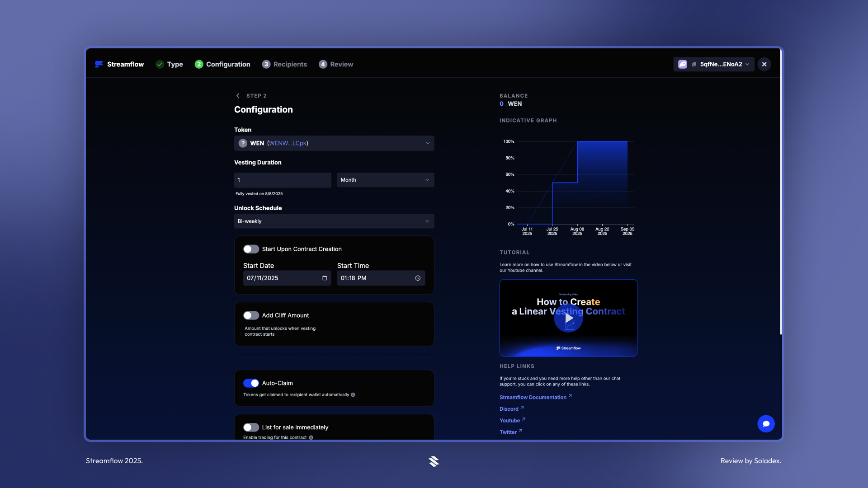This screenshot has width=868, height=488.
Task: Click the Aug 08 2025 graph label
Action: 577,231
